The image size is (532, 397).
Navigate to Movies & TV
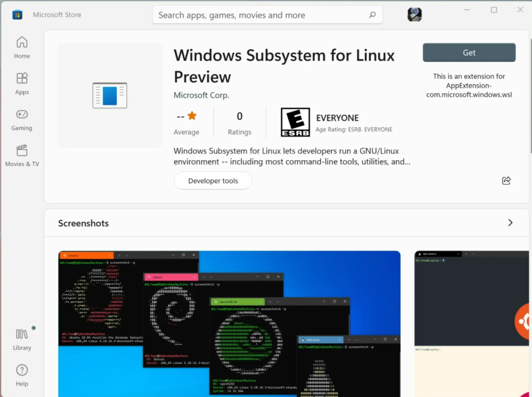point(22,151)
